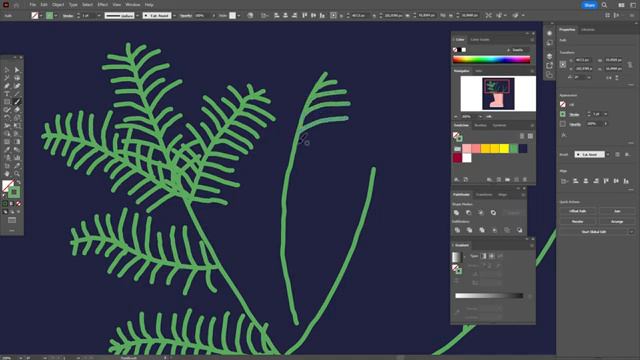Click Arrange quick action button
This screenshot has height=360, width=640.
tap(617, 221)
